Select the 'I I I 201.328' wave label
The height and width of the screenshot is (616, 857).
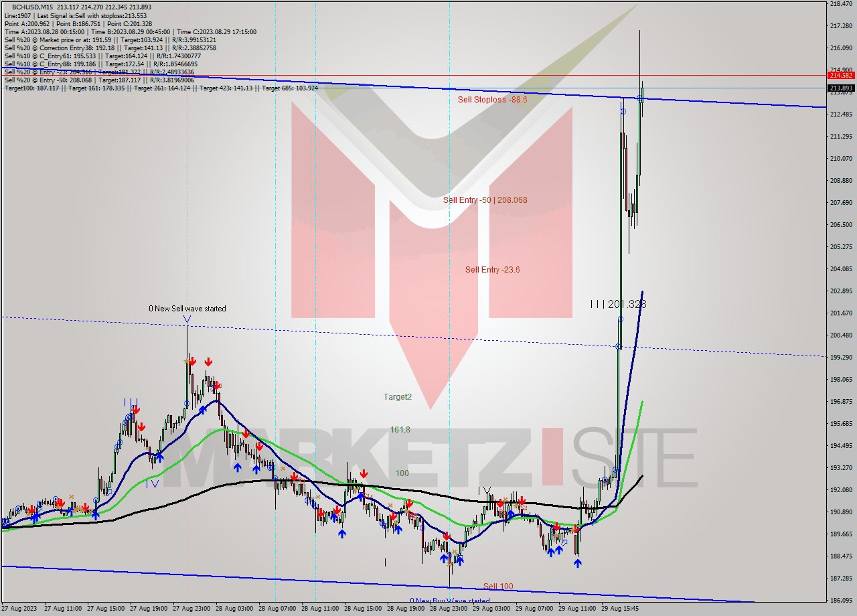pyautogui.click(x=618, y=304)
